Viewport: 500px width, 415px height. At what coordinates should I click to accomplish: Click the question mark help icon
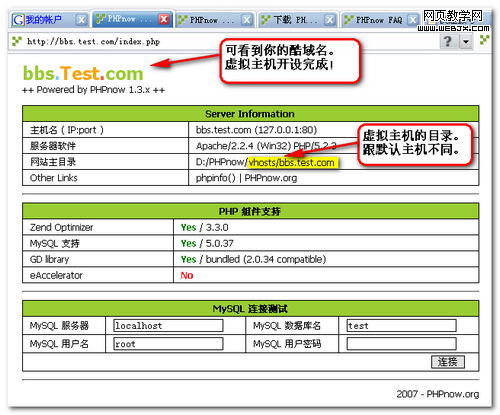(x=448, y=41)
